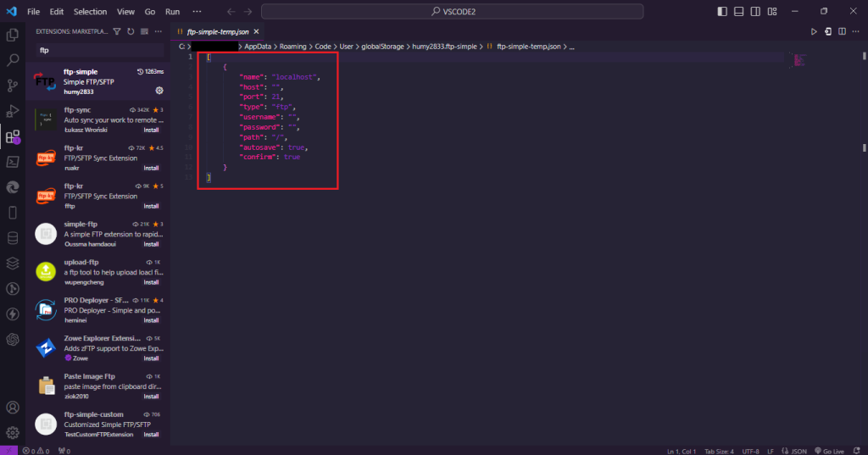
Task: Open the Manage gear in activity bar
Action: 12,433
